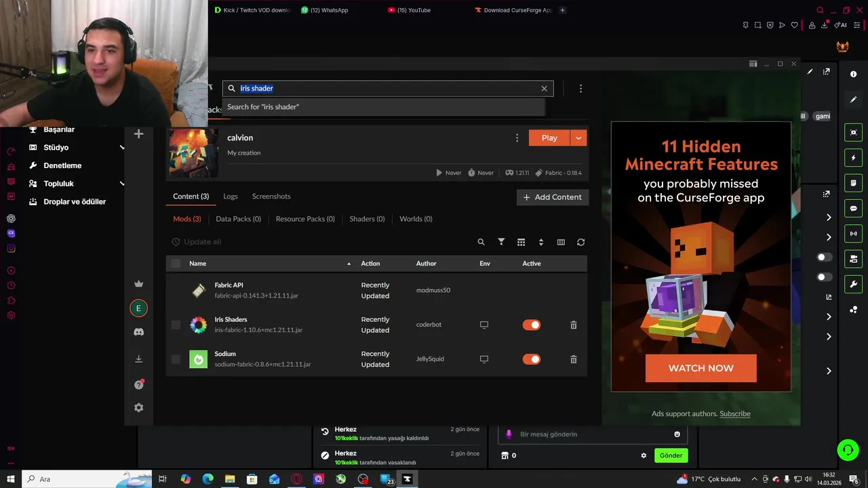This screenshot has height=488, width=868.
Task: Open Droplar ve ödüller menu item
Action: 75,202
